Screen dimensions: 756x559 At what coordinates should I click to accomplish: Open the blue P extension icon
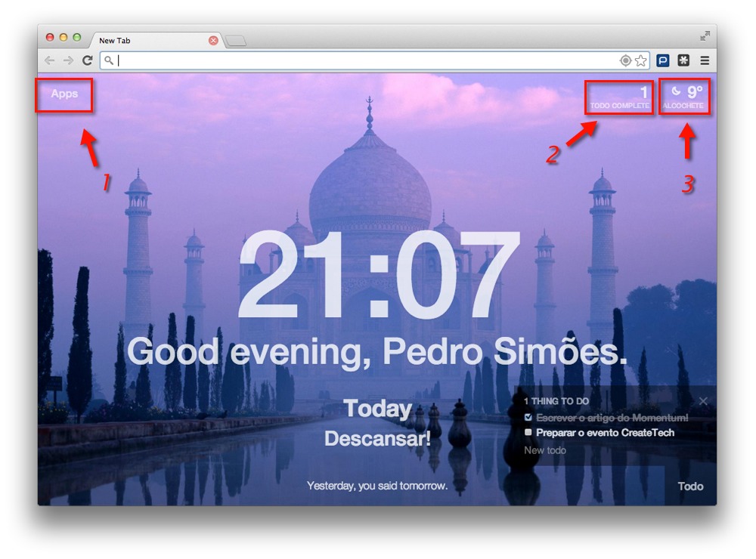pyautogui.click(x=663, y=60)
